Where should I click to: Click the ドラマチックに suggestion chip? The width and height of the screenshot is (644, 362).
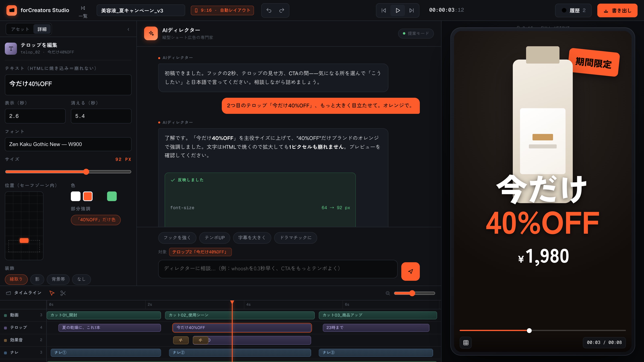295,238
